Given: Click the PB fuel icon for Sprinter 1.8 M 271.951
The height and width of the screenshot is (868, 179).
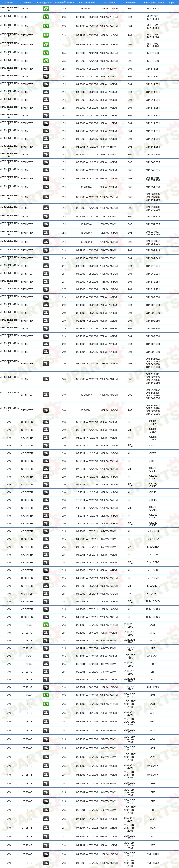Looking at the screenshot, I should click(46, 8).
